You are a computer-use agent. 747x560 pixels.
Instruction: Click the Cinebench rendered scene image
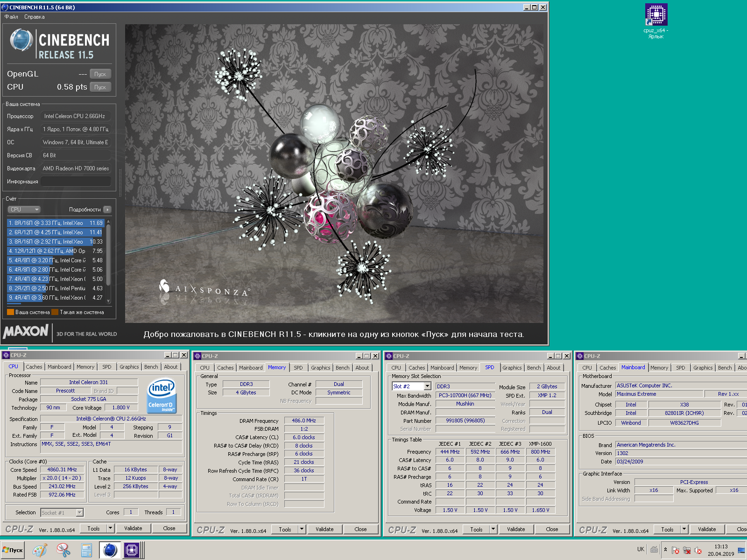(334, 174)
